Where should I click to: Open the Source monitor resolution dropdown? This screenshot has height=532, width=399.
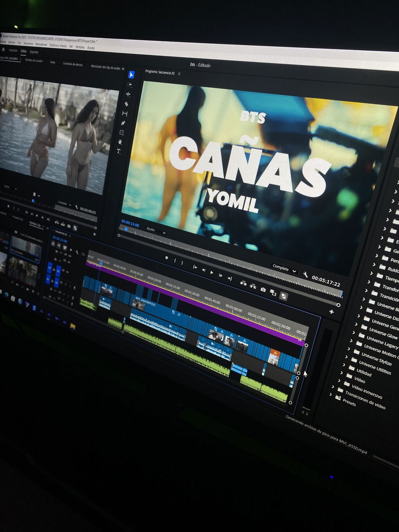[64, 204]
